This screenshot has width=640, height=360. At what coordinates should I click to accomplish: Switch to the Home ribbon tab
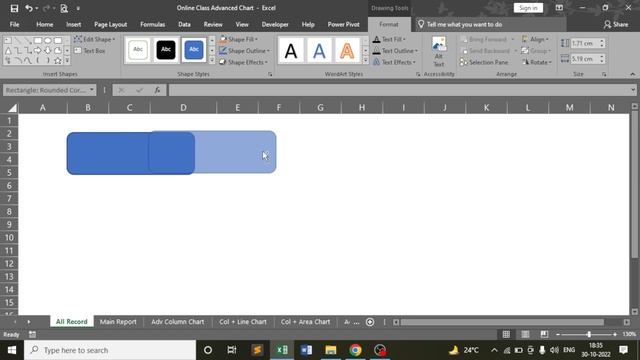pos(44,24)
